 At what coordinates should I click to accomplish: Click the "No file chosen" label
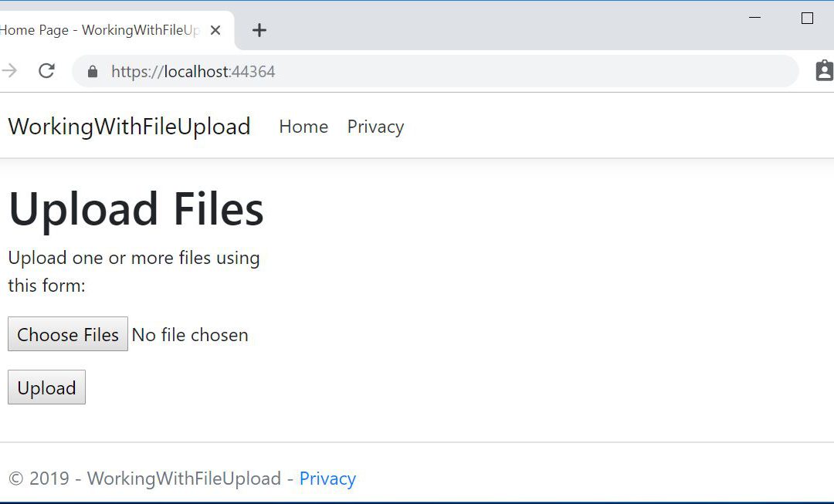click(190, 335)
